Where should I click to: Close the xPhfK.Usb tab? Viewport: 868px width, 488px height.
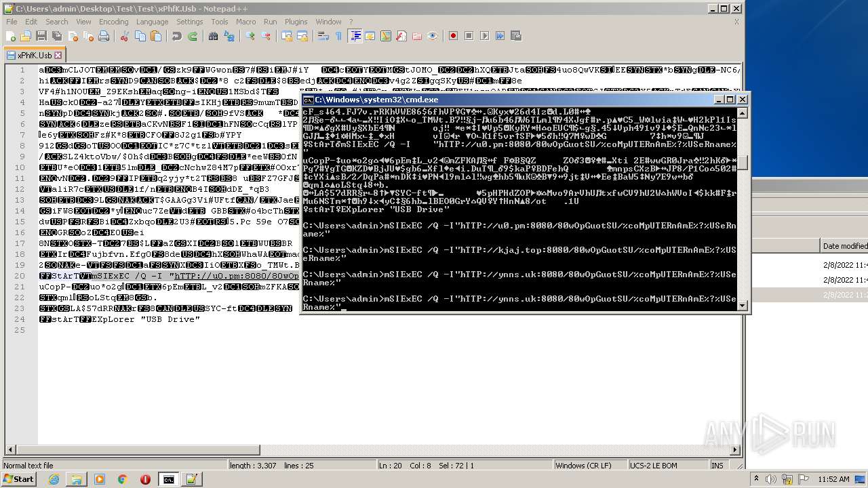click(x=58, y=56)
